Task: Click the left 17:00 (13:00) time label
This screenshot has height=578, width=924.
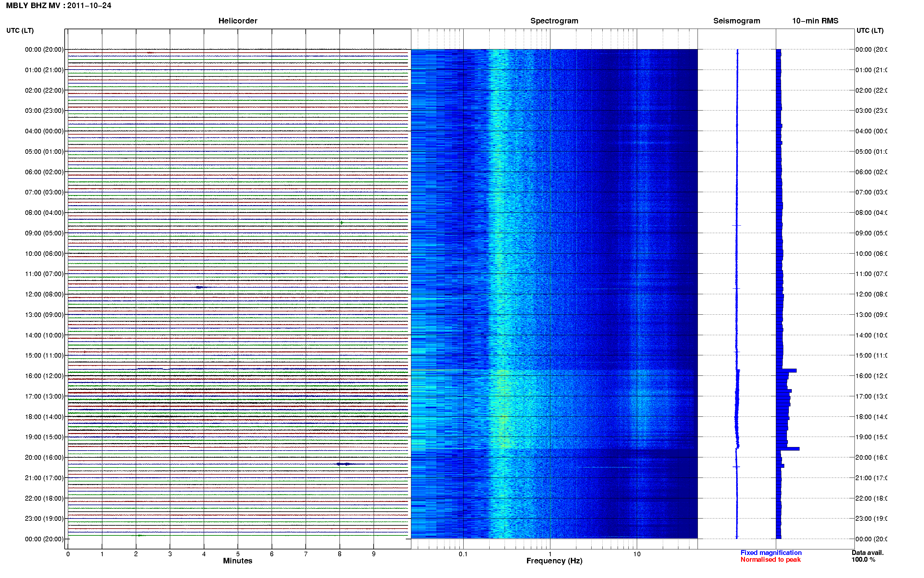Action: click(44, 396)
